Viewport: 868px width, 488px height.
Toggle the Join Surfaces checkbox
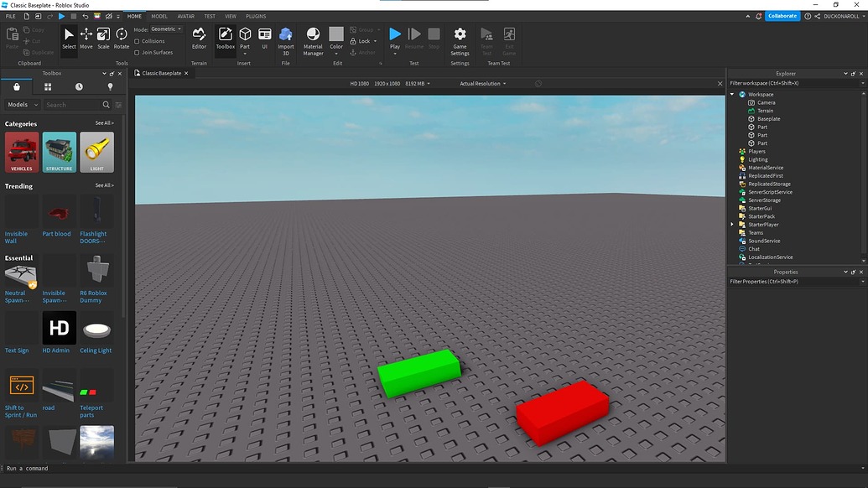pos(138,51)
